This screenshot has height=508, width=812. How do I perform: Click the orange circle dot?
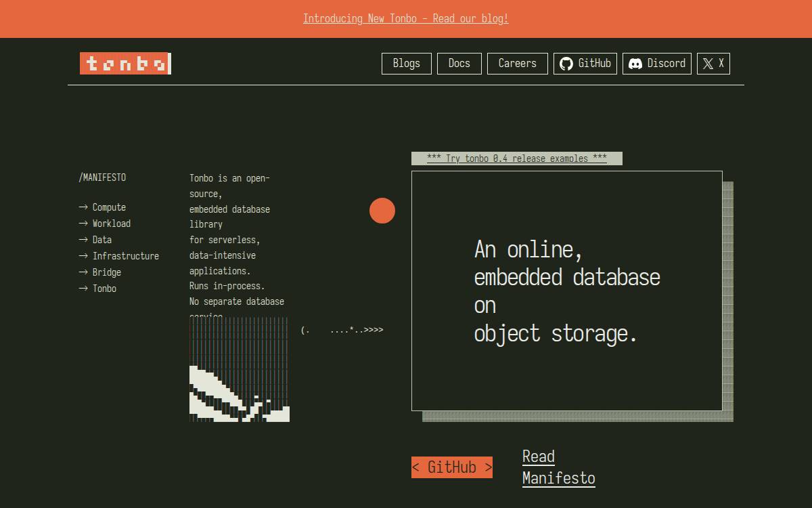pos(382,211)
